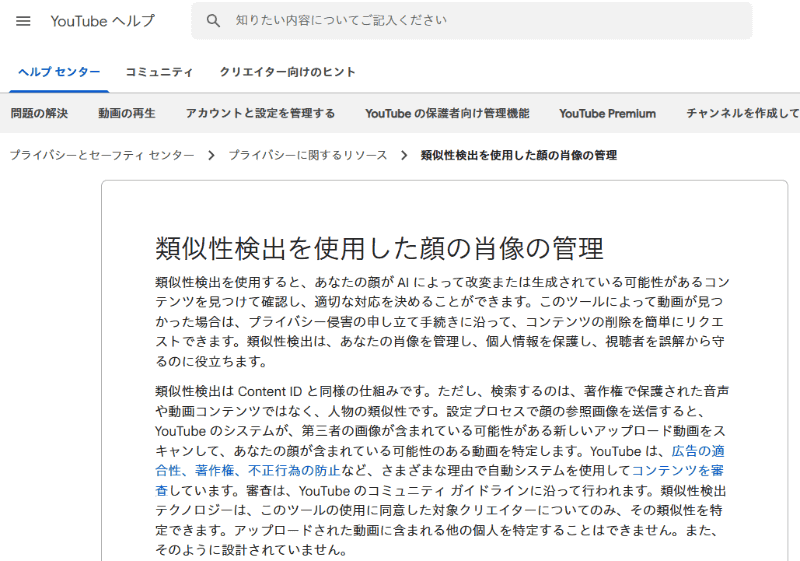This screenshot has height=561, width=800.
Task: Click the search magnifier icon
Action: [x=213, y=20]
